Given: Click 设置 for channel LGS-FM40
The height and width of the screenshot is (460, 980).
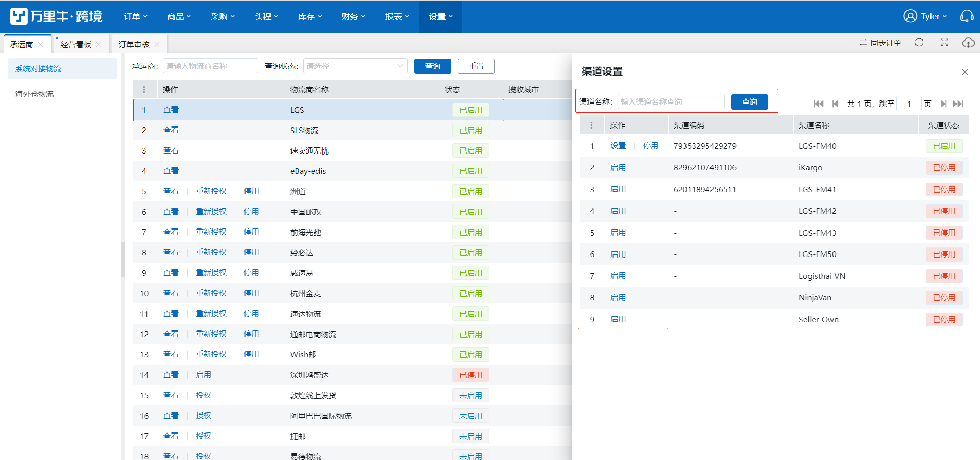Looking at the screenshot, I should point(618,146).
